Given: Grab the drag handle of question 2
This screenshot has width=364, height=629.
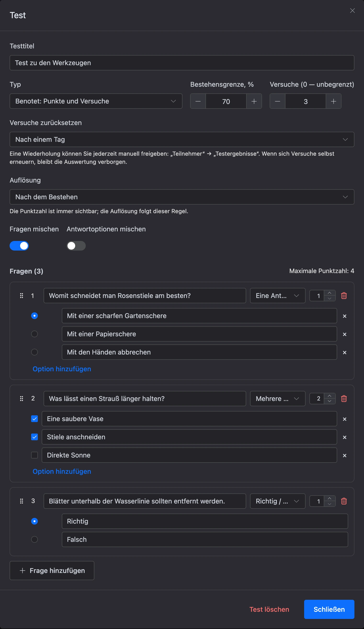Looking at the screenshot, I should 22,398.
